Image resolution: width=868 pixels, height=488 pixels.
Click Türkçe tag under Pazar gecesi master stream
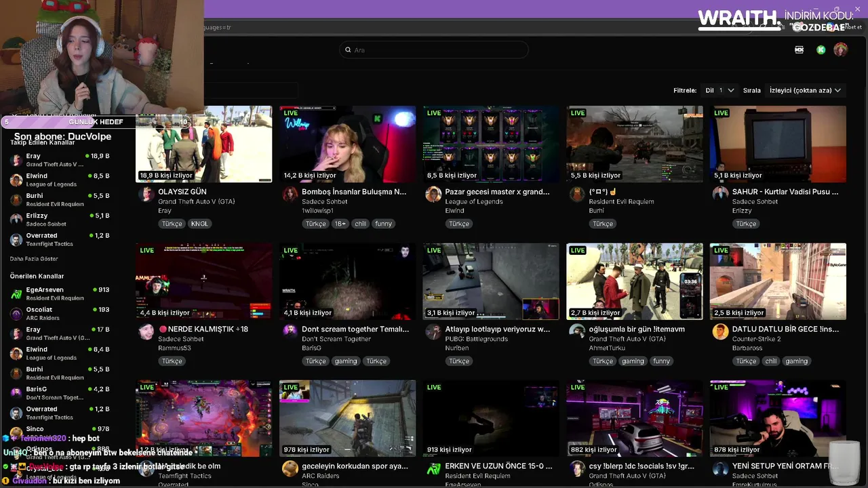pos(459,224)
